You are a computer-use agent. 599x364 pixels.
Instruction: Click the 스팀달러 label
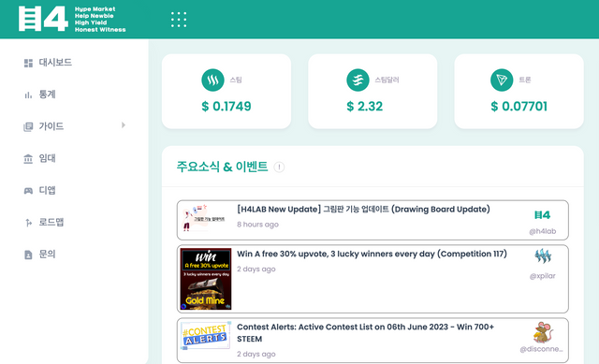(x=387, y=80)
